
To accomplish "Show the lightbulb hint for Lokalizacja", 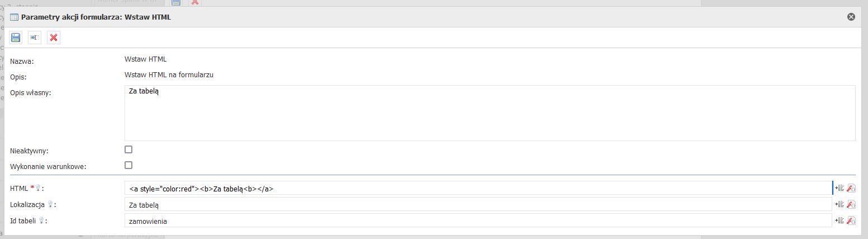I will pyautogui.click(x=50, y=204).
